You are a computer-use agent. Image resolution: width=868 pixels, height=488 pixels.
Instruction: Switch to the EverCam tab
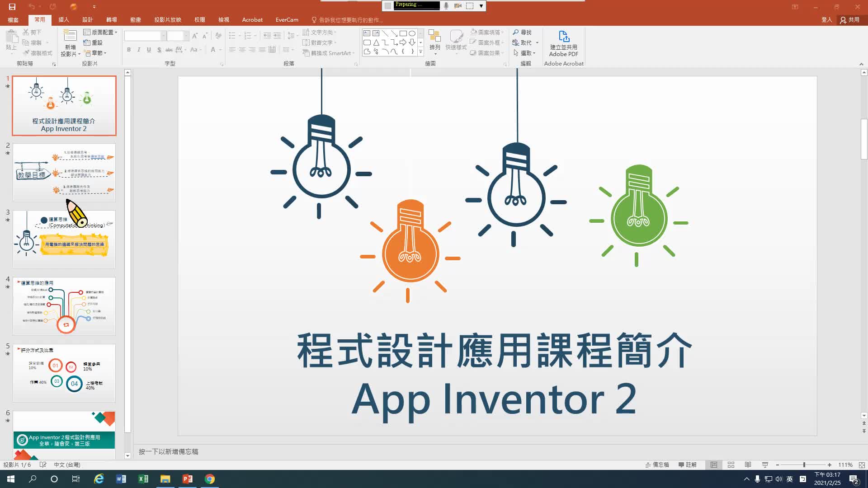287,20
